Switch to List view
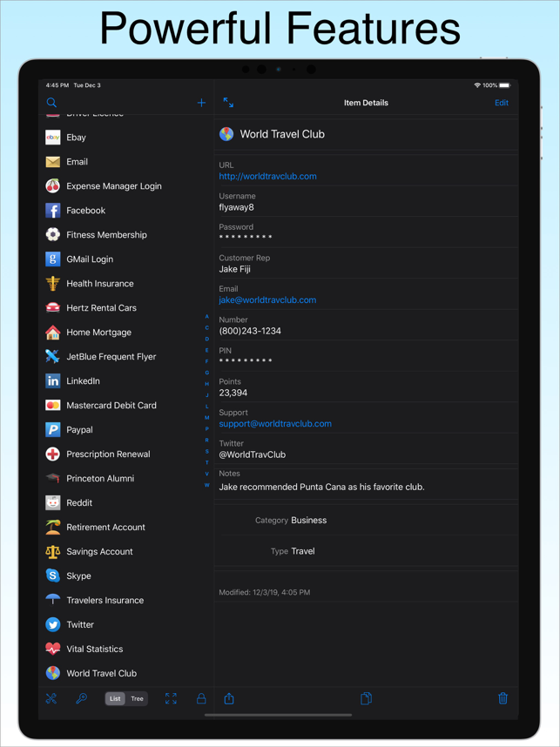Image resolution: width=560 pixels, height=747 pixels. point(115,698)
